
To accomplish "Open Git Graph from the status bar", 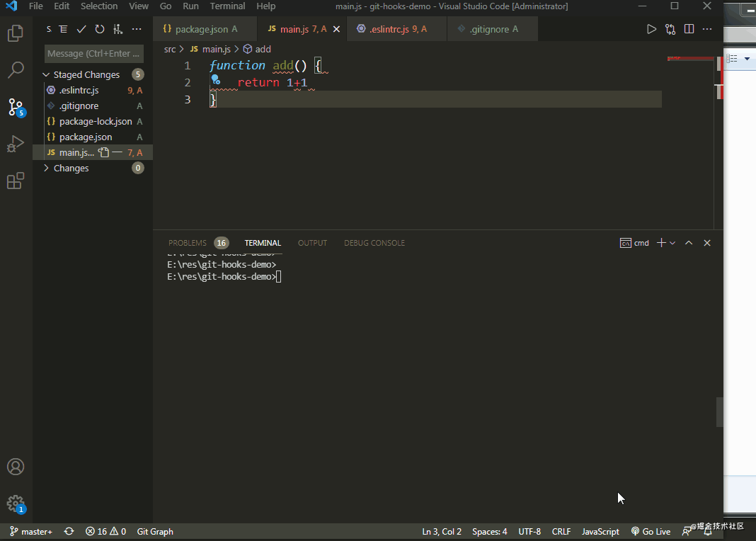I will coord(154,531).
